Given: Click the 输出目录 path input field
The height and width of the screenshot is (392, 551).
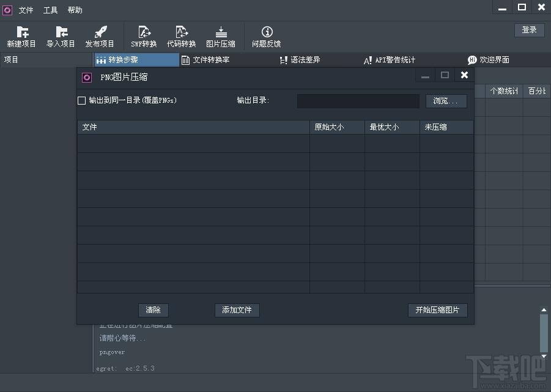Looking at the screenshot, I should point(358,101).
